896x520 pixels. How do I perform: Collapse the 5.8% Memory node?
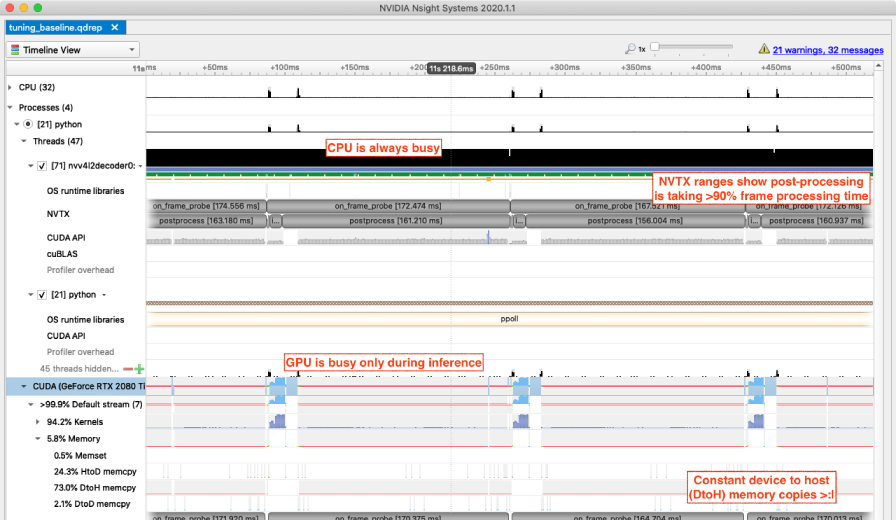coord(38,439)
